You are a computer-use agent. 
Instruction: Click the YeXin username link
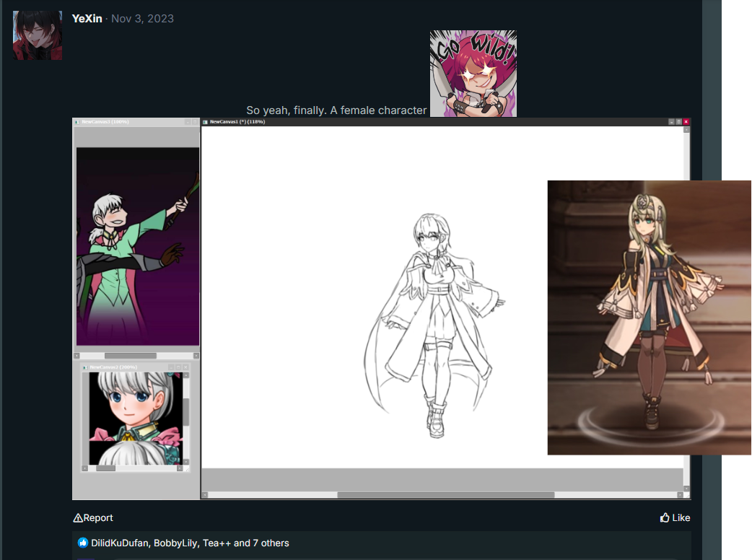(87, 19)
